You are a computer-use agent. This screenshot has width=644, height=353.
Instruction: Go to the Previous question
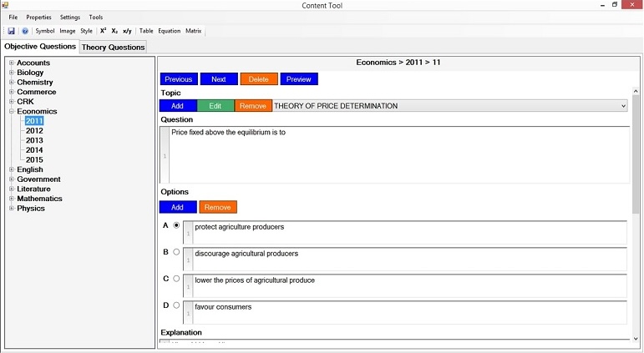[179, 79]
